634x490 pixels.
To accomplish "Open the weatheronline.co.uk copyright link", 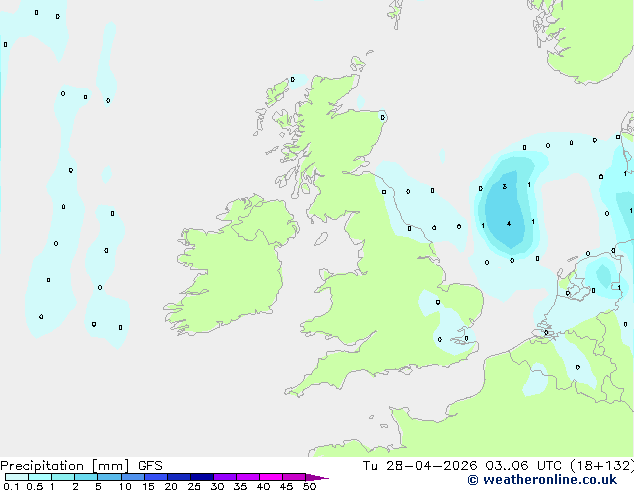I will [542, 480].
